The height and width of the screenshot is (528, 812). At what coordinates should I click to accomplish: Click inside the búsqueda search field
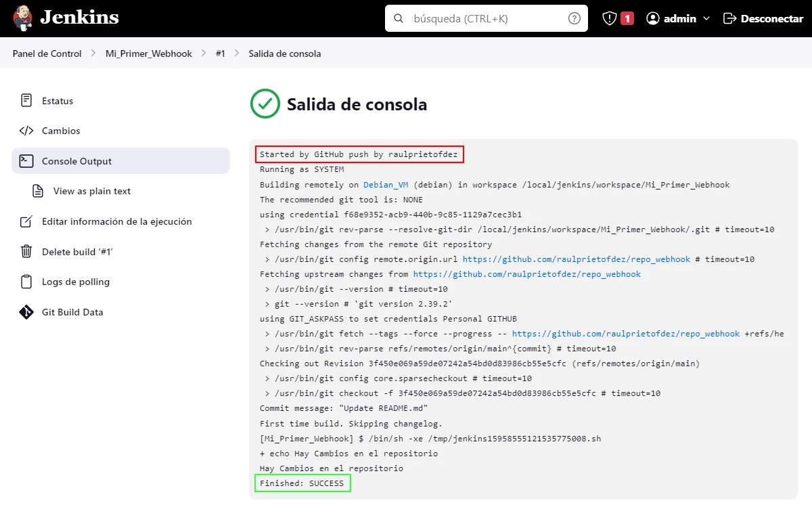(x=486, y=18)
